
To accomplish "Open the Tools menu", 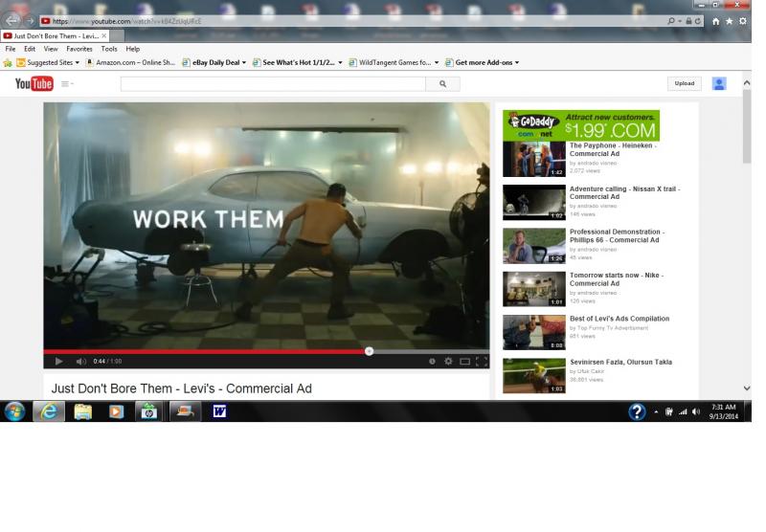I will click(109, 49).
